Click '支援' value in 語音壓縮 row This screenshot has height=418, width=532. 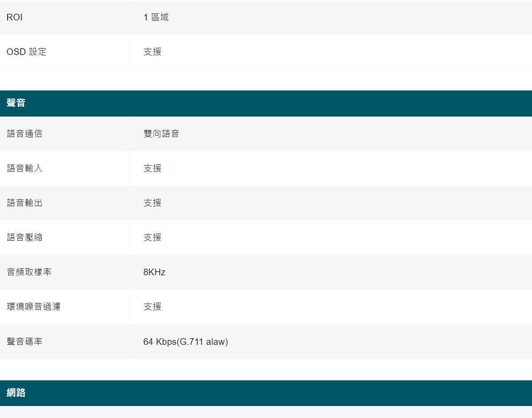(152, 237)
